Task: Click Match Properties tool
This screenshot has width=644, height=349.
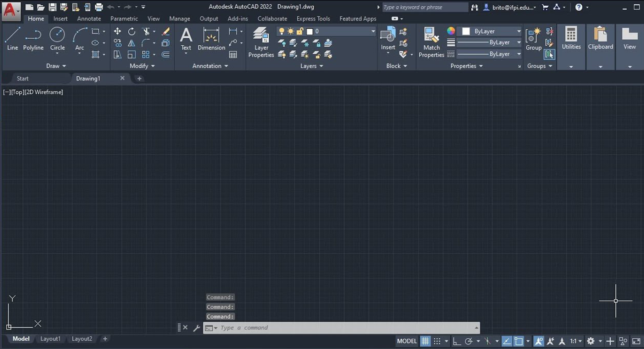Action: click(431, 42)
